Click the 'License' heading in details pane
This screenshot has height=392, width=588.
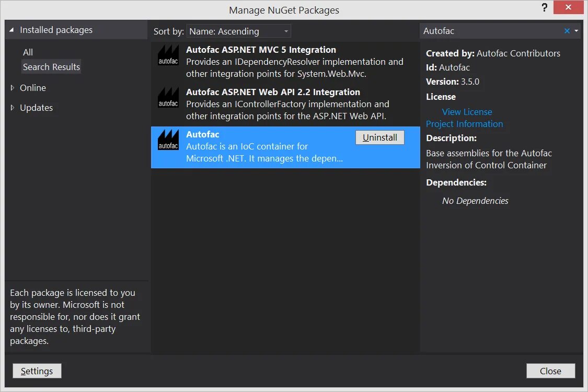(x=441, y=97)
